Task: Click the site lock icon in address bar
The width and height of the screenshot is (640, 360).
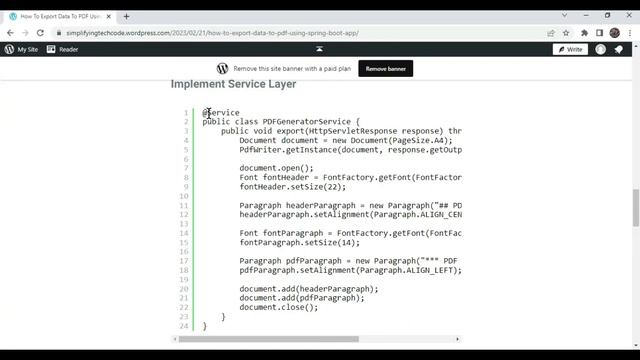Action: (x=59, y=33)
